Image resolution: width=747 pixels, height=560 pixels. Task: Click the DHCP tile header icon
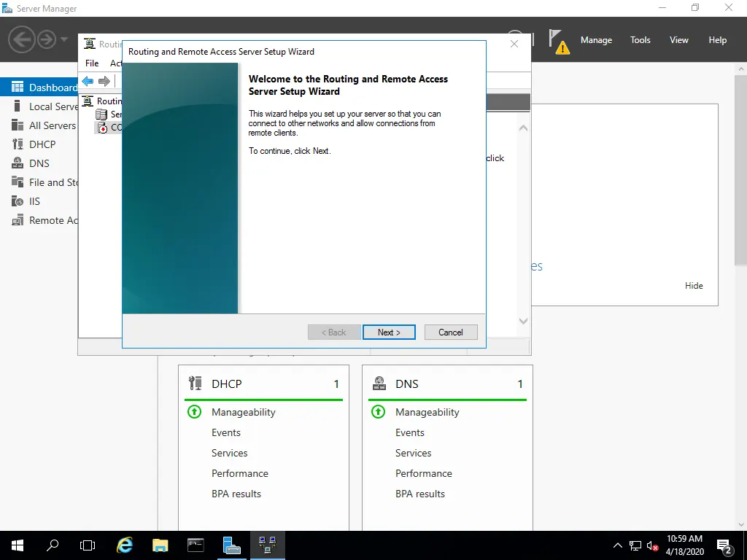[x=195, y=384]
